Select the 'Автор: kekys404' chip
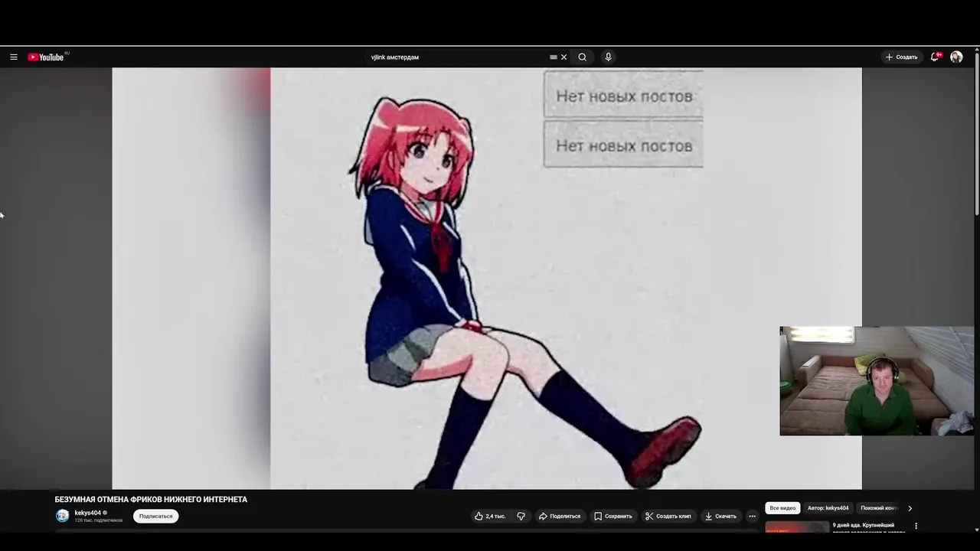This screenshot has height=551, width=980. coord(828,508)
